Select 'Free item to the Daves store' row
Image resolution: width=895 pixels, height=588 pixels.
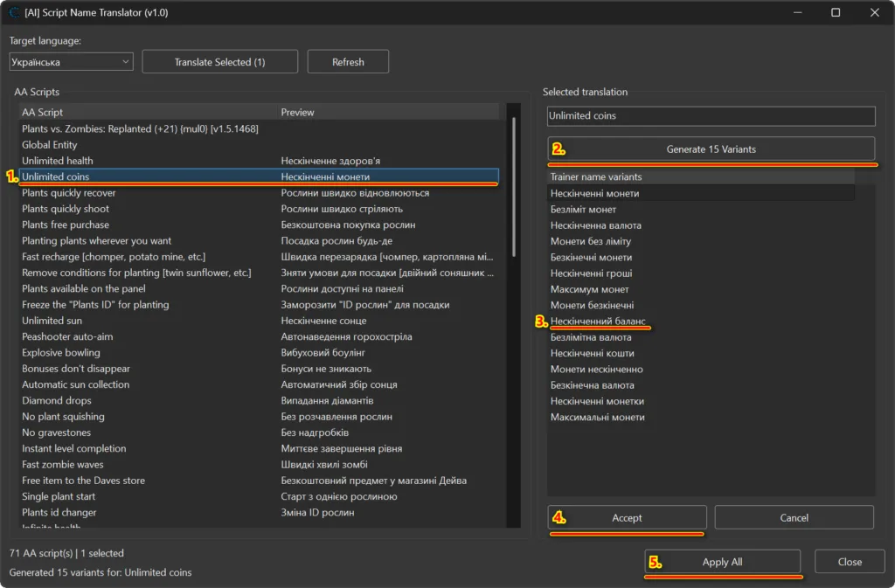[x=259, y=481]
